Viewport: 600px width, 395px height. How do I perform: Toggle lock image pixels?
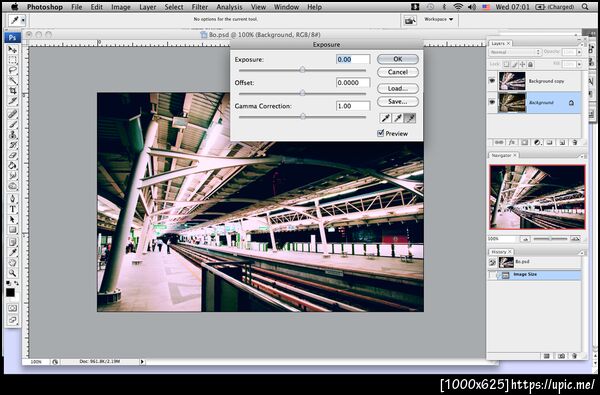[515, 65]
